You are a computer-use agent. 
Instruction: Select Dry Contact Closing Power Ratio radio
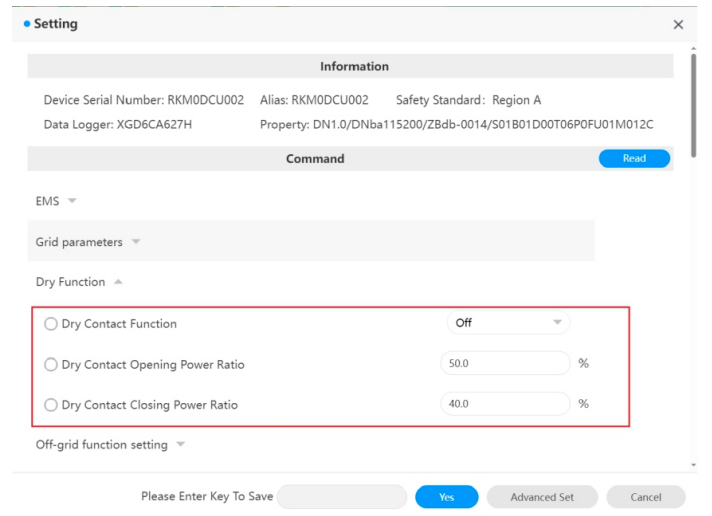(x=51, y=406)
